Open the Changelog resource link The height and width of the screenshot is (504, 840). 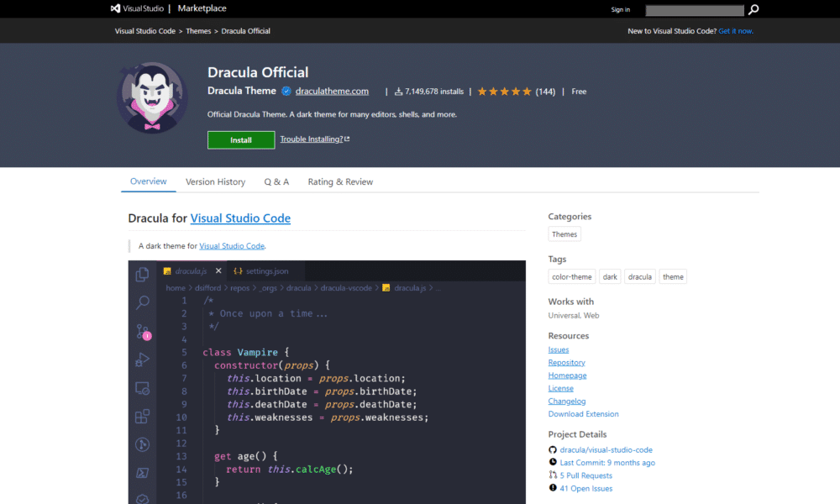pos(567,402)
